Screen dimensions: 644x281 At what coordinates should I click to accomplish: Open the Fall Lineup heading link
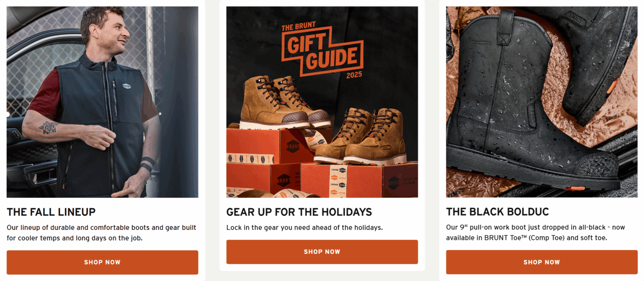tap(51, 212)
